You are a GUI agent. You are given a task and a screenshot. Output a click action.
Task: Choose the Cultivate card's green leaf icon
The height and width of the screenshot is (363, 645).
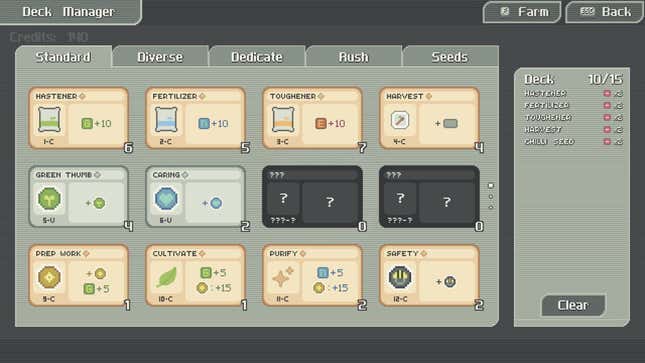click(166, 277)
